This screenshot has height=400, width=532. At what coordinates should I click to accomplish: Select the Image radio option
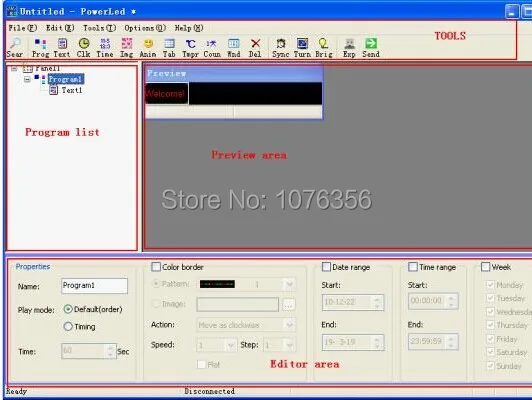[x=156, y=304]
